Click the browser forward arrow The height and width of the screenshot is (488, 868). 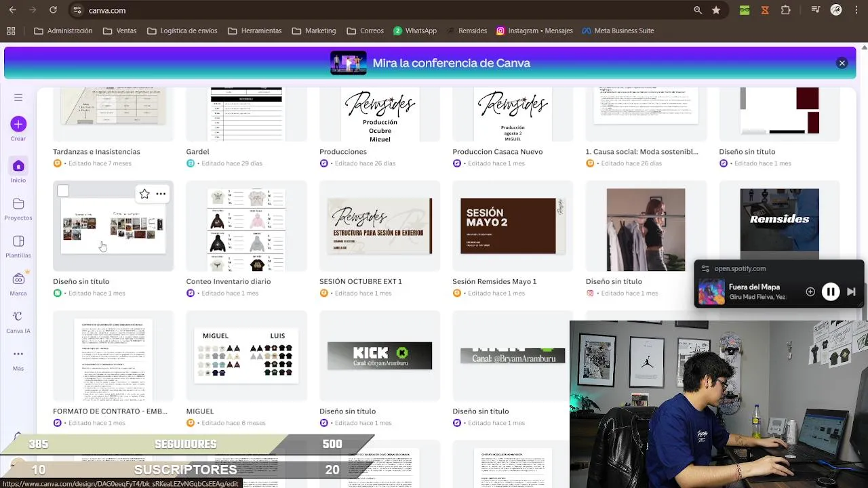point(33,10)
